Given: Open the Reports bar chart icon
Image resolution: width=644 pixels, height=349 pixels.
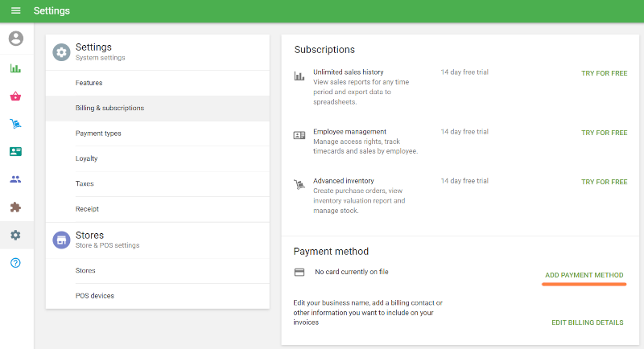Looking at the screenshot, I should point(16,68).
